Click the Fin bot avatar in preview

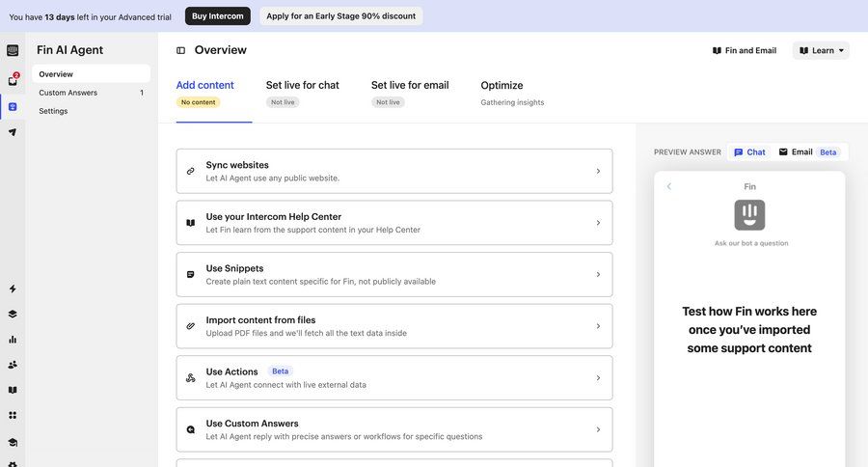click(x=749, y=215)
